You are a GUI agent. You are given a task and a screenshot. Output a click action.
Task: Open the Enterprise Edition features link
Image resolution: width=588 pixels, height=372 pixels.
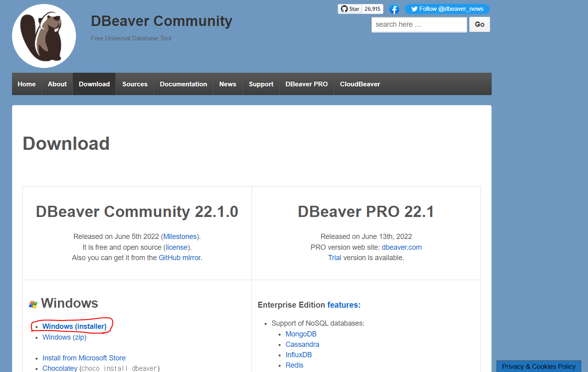pos(344,305)
